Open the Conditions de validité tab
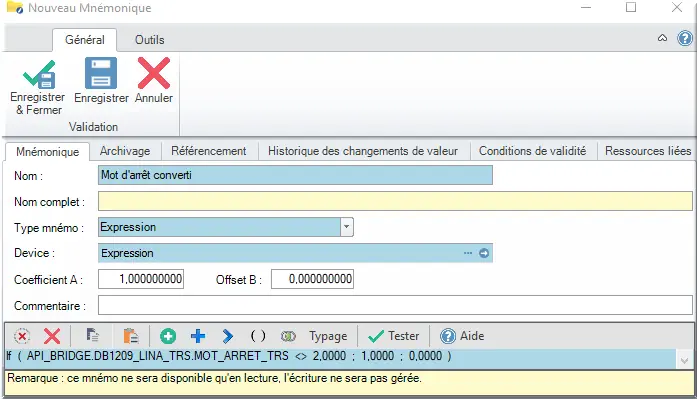 coord(532,151)
